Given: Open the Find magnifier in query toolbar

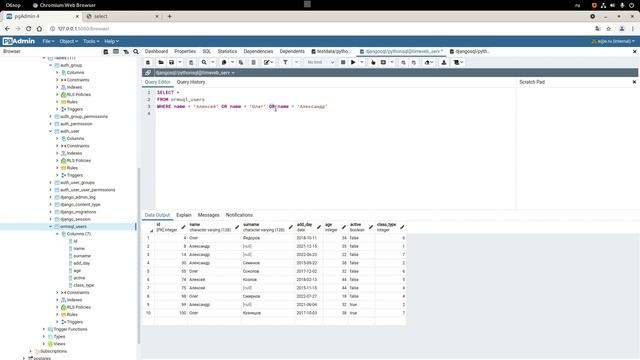Looking at the screenshot, I should [x=204, y=62].
